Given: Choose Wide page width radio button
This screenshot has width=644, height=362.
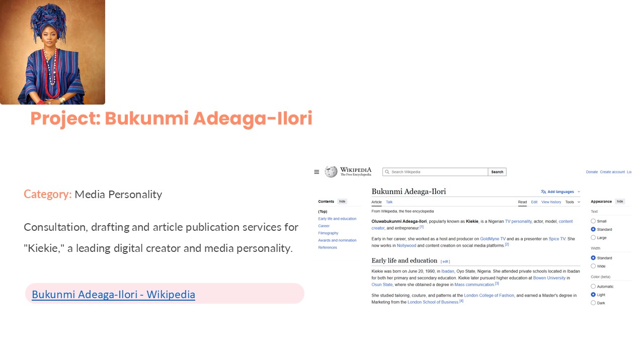Looking at the screenshot, I should (593, 266).
